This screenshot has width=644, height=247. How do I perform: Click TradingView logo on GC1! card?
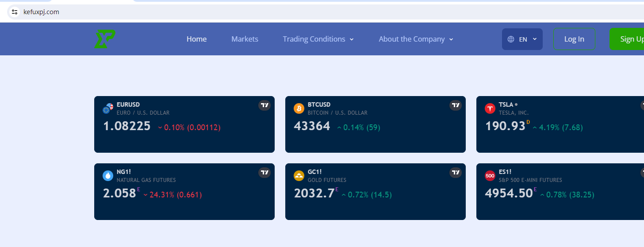tap(456, 173)
